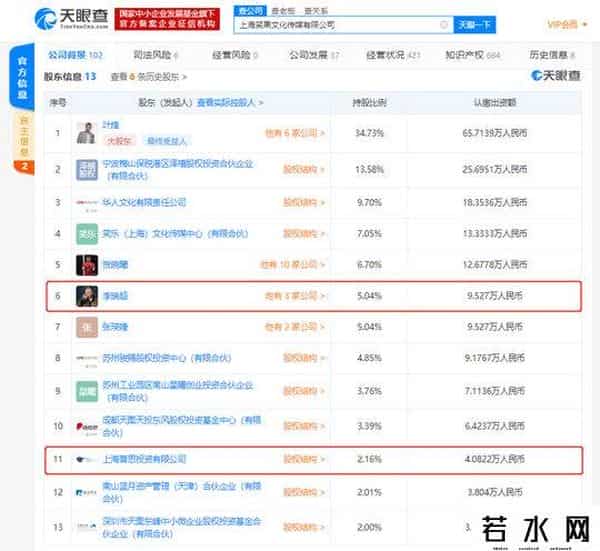Screen dimensions: 600x551
Task: Expand 股权结构 for the 9.70% shareholder
Action: [303, 202]
